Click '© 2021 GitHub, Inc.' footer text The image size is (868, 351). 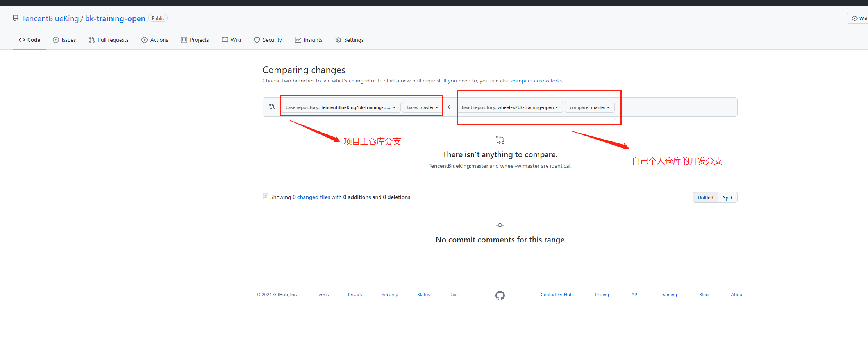click(x=277, y=295)
